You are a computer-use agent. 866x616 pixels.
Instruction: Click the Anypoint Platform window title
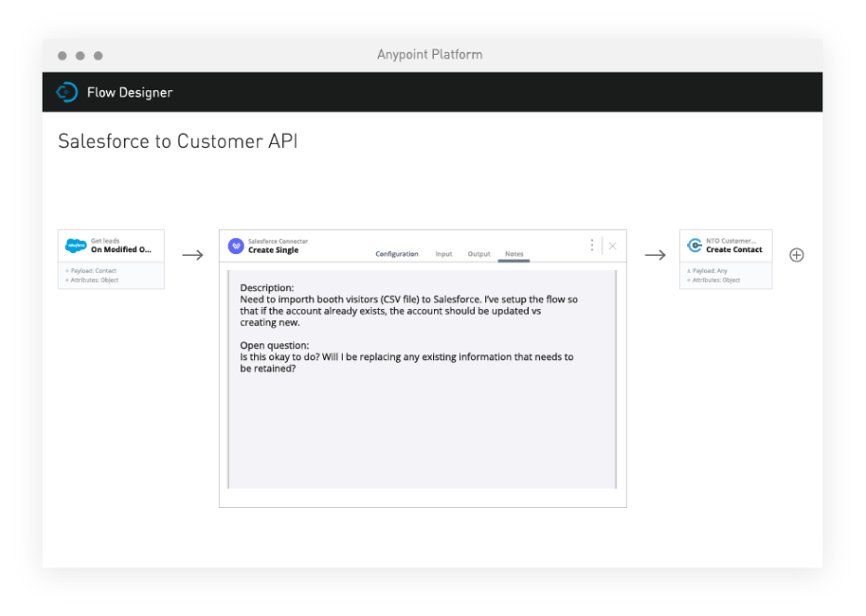coord(429,55)
